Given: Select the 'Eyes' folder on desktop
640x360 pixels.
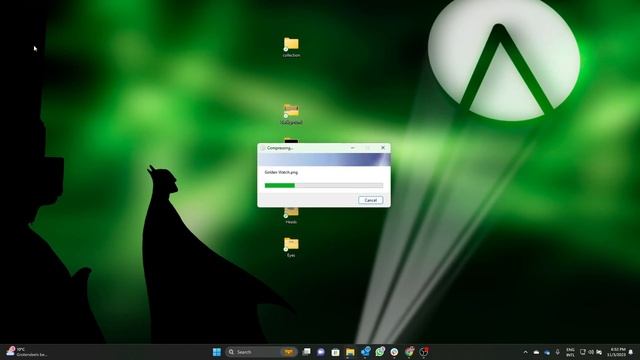Looking at the screenshot, I should 291,247.
